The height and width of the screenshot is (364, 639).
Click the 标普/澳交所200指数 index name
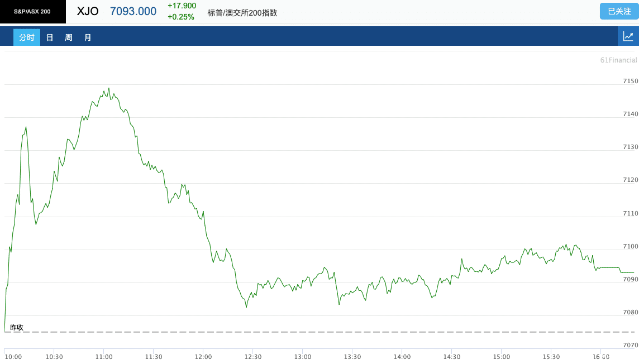[242, 13]
